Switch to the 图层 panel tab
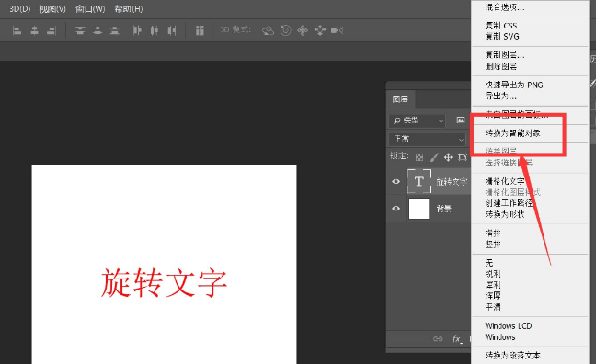596x364 pixels. [x=400, y=99]
